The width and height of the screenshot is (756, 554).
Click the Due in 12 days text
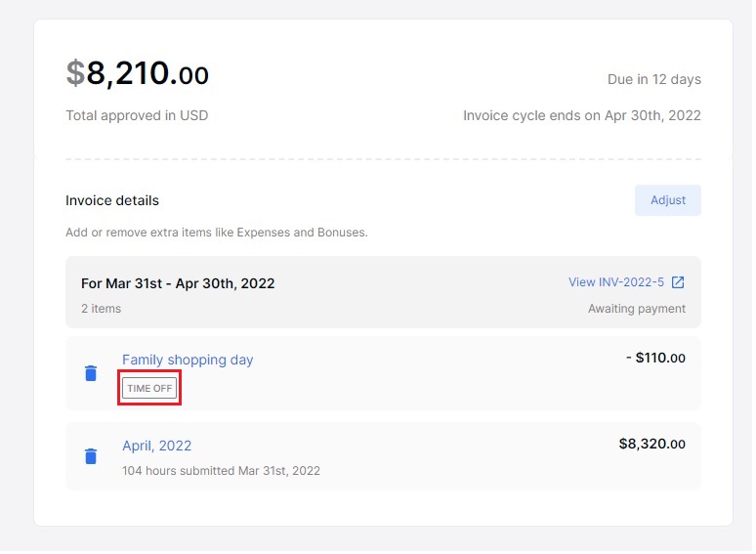click(x=654, y=79)
